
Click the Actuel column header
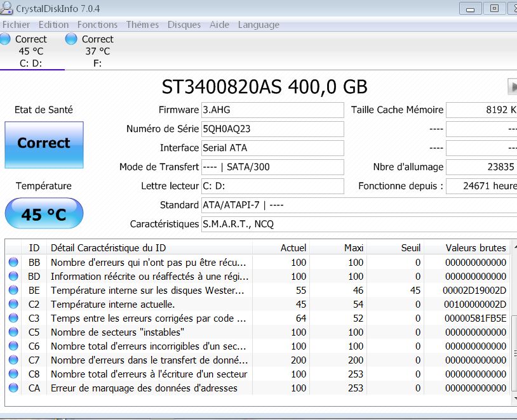pos(281,247)
